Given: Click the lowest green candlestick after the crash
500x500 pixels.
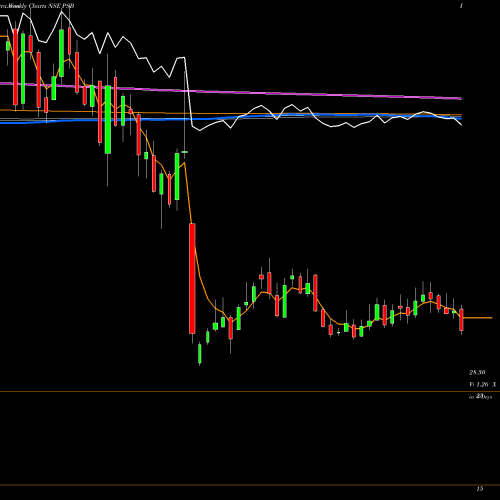Looking at the screenshot, I should click(200, 354).
